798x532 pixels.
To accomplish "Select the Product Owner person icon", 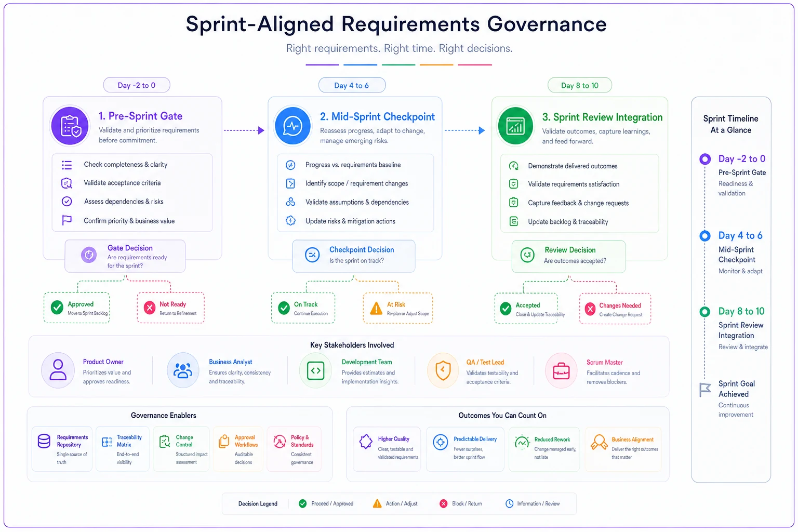I will [x=58, y=370].
